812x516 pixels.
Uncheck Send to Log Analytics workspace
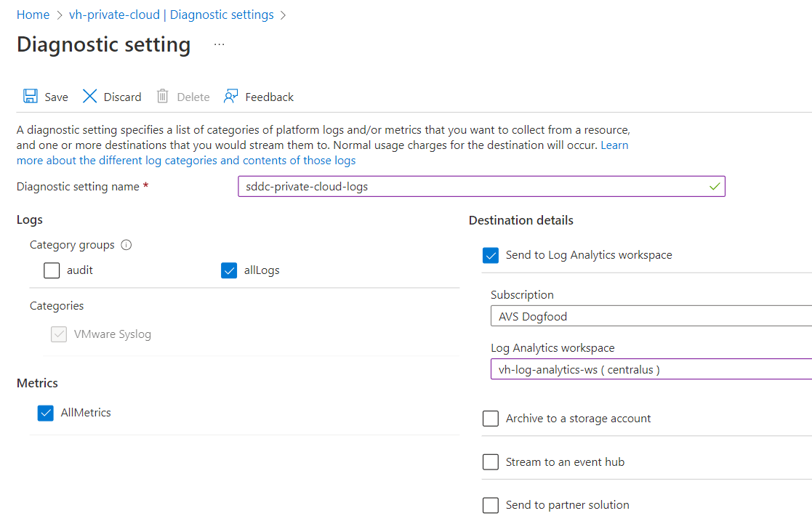coord(491,255)
